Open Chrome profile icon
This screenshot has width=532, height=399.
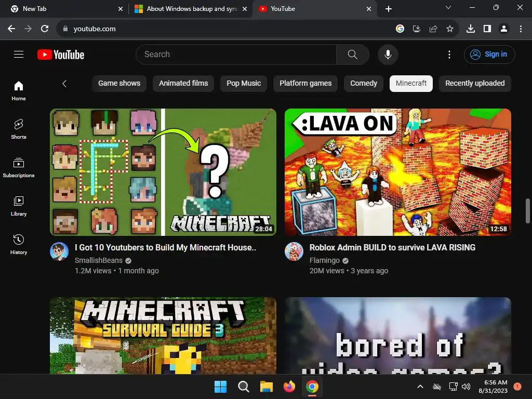504,29
